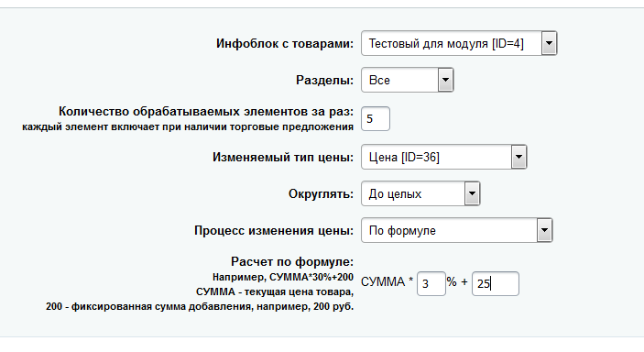Click the 'Разделы:' label
Screen dimensions: 644x352
324,80
